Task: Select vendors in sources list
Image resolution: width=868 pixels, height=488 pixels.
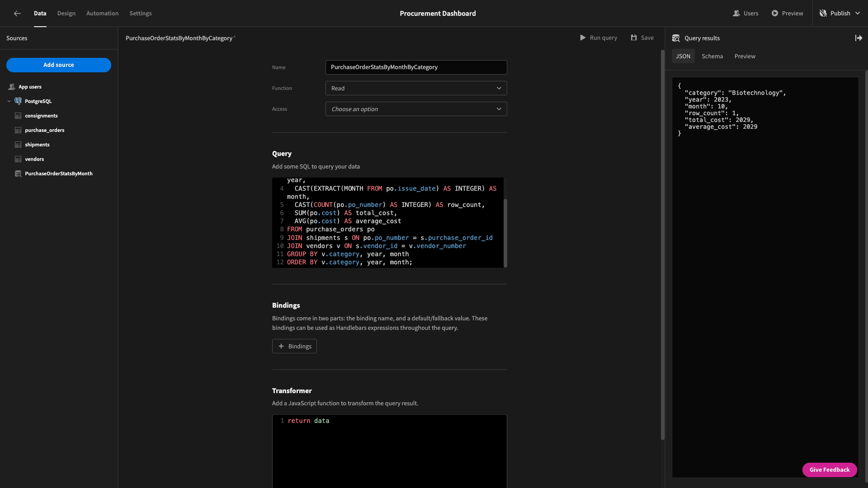Action: tap(34, 159)
